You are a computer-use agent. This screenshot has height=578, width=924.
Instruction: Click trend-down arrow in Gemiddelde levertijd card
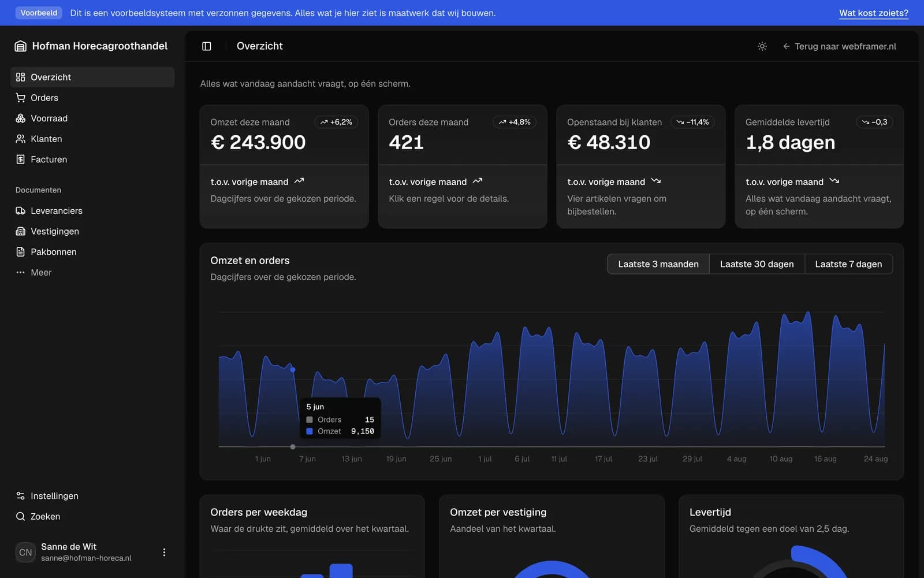pos(834,181)
